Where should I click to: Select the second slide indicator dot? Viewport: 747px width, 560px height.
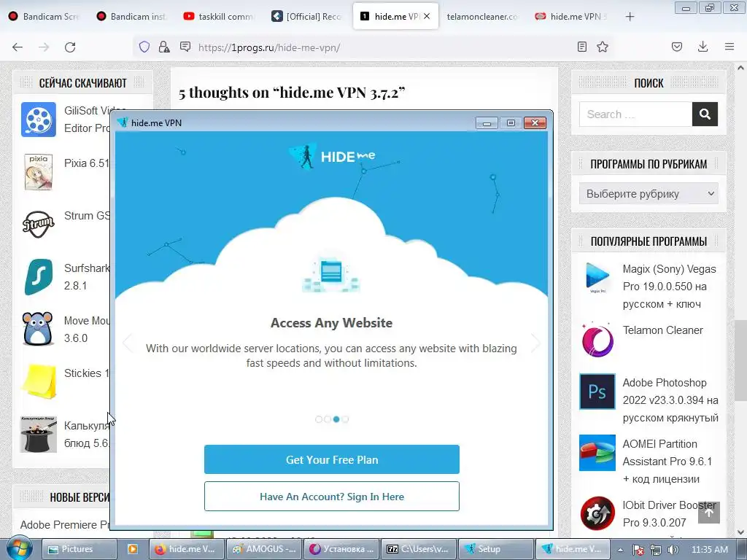(328, 419)
